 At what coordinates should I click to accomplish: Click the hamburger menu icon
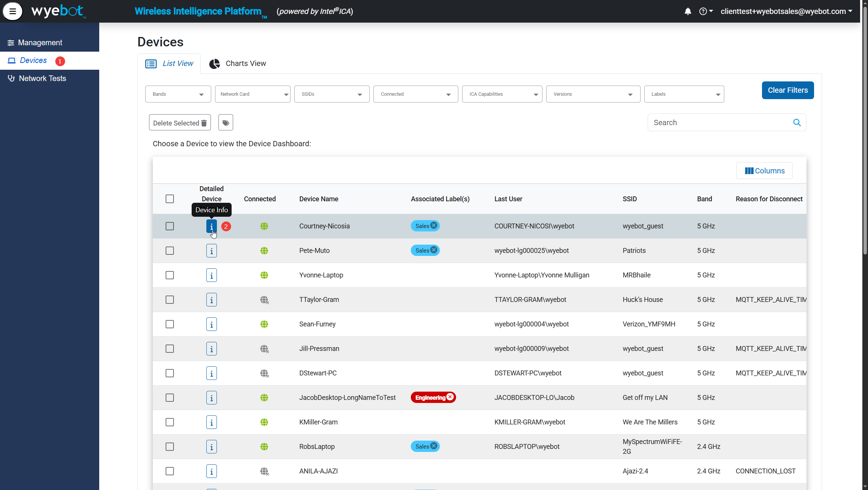tap(12, 11)
